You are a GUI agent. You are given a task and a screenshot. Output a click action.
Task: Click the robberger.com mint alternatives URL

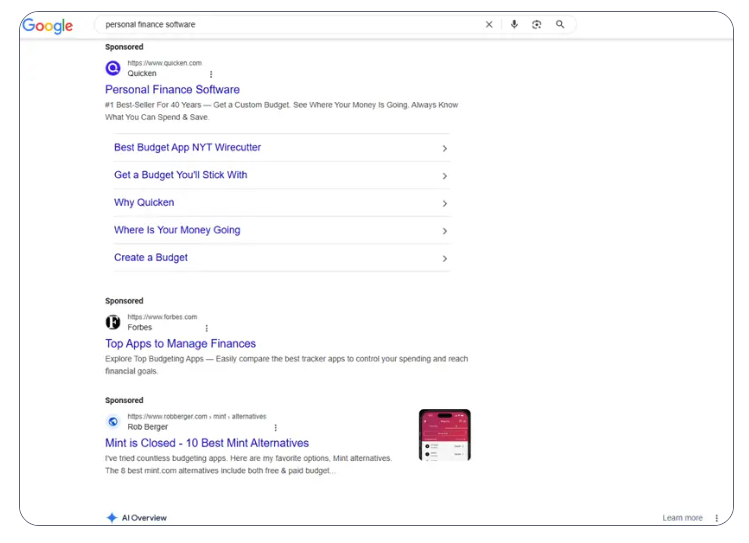(197, 416)
